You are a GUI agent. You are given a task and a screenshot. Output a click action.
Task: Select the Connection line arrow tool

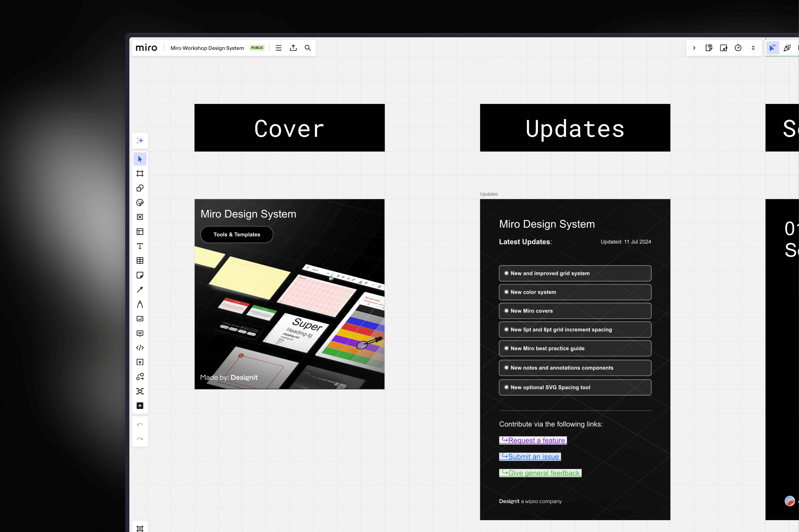(x=140, y=290)
